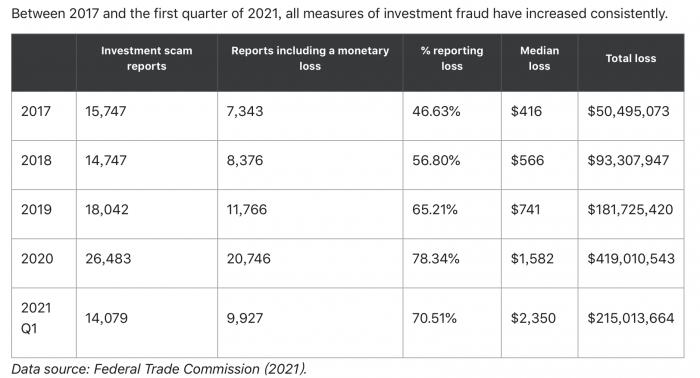Click the Investment scam reports column header
This screenshot has height=378, width=700.
pos(146,58)
